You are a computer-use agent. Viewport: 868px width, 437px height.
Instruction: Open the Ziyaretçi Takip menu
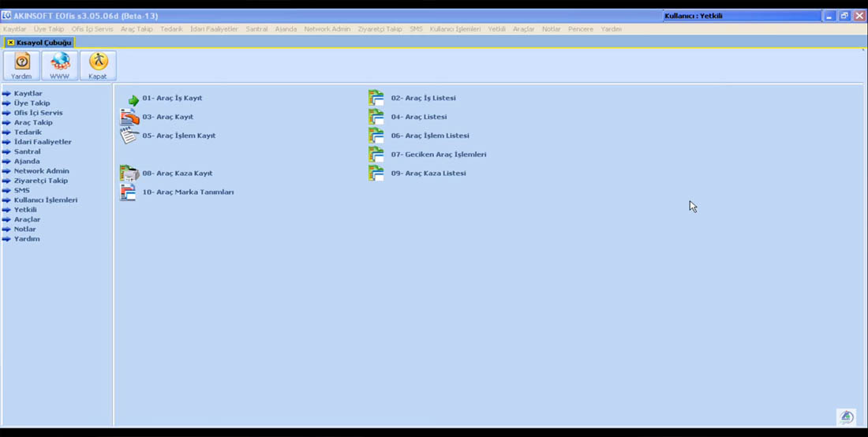[x=380, y=29]
